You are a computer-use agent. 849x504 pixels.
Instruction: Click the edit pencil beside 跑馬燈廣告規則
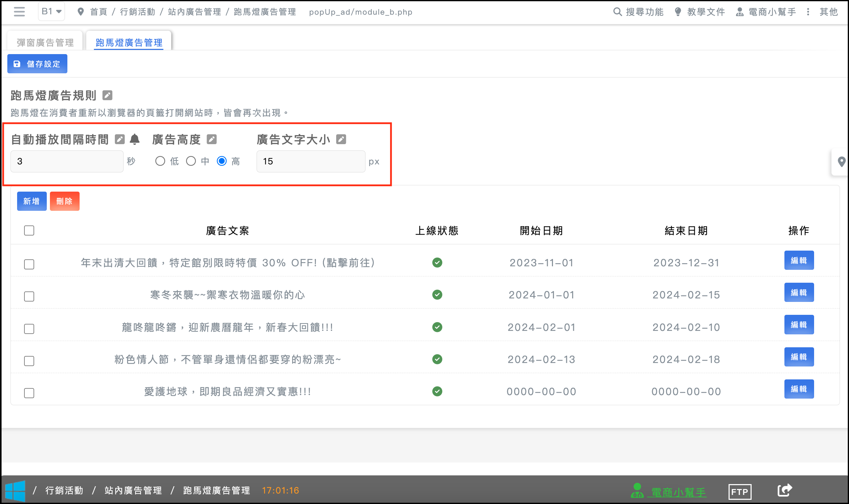point(107,95)
